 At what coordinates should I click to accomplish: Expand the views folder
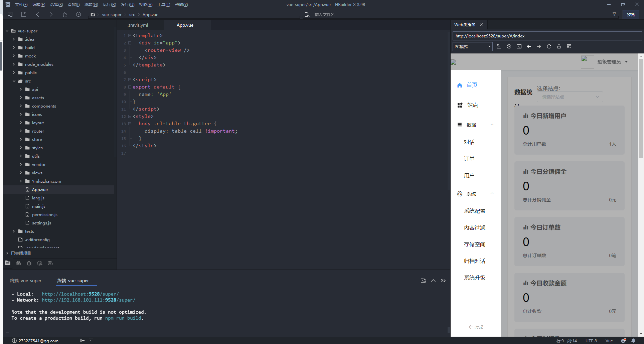(x=21, y=173)
